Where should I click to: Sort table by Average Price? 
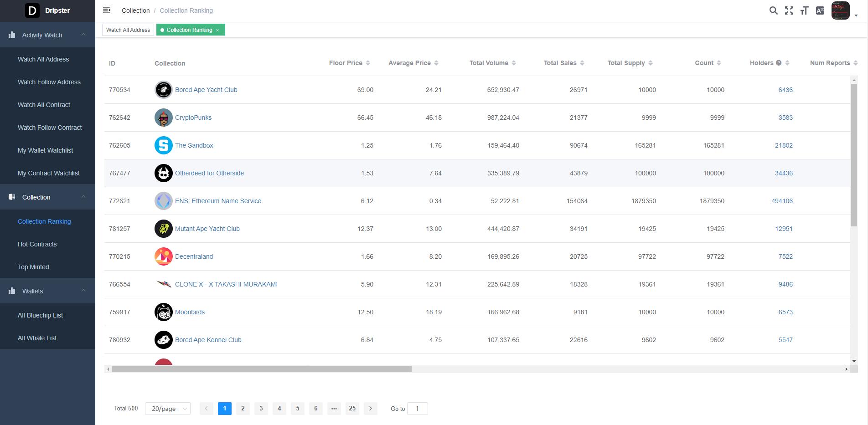pyautogui.click(x=436, y=63)
